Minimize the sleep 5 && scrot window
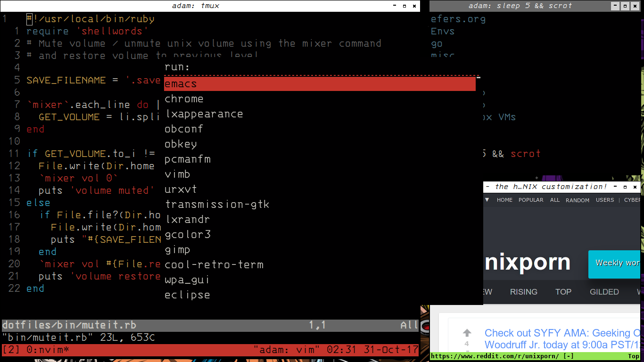This screenshot has width=644, height=362. [615, 6]
